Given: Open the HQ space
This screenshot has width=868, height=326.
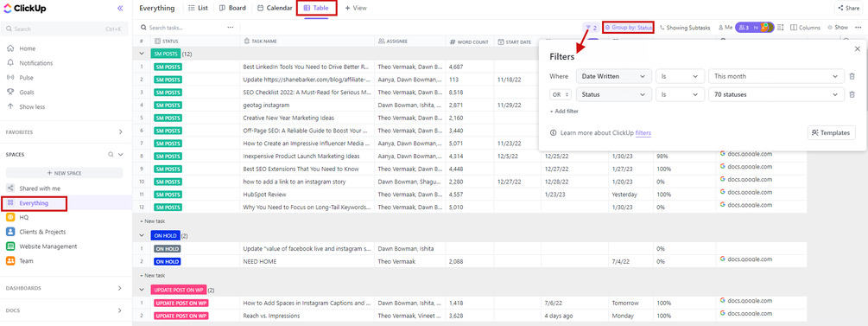Looking at the screenshot, I should pyautogui.click(x=24, y=217).
